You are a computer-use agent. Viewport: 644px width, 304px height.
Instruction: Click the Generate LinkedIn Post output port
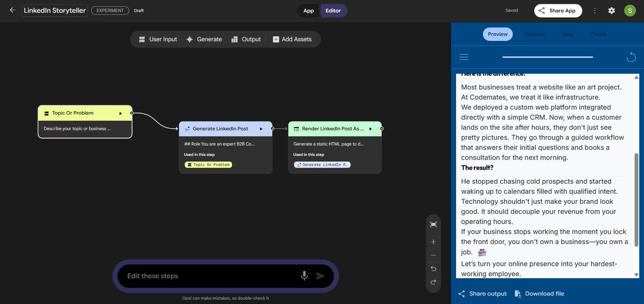[x=272, y=129]
